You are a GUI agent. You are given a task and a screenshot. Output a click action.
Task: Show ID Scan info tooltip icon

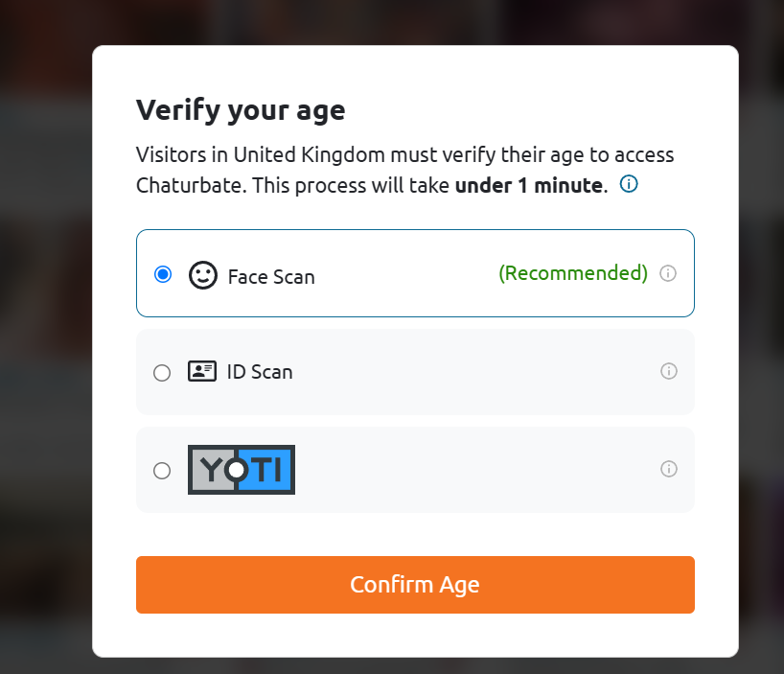(x=669, y=371)
